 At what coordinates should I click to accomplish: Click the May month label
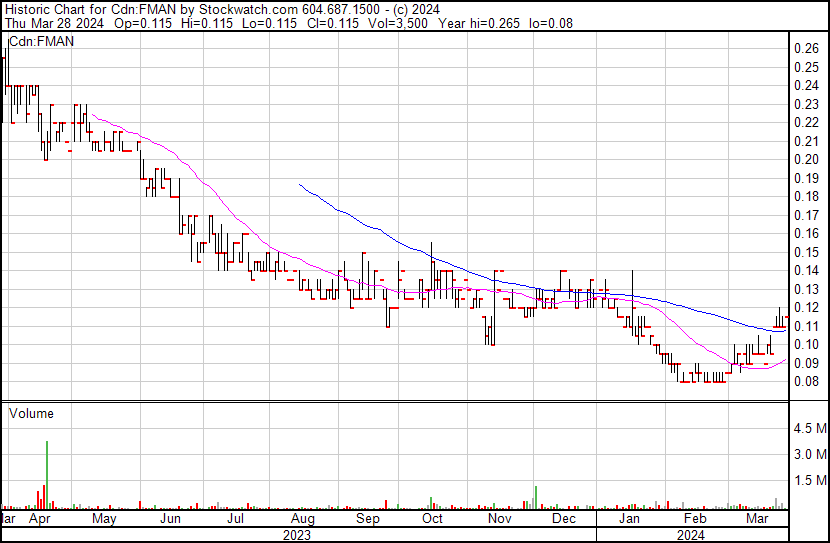(x=104, y=519)
